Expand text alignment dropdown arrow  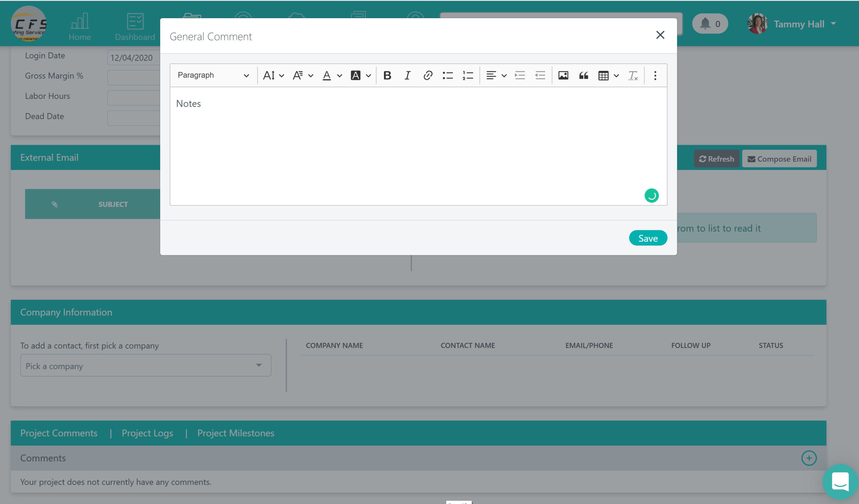click(x=504, y=76)
